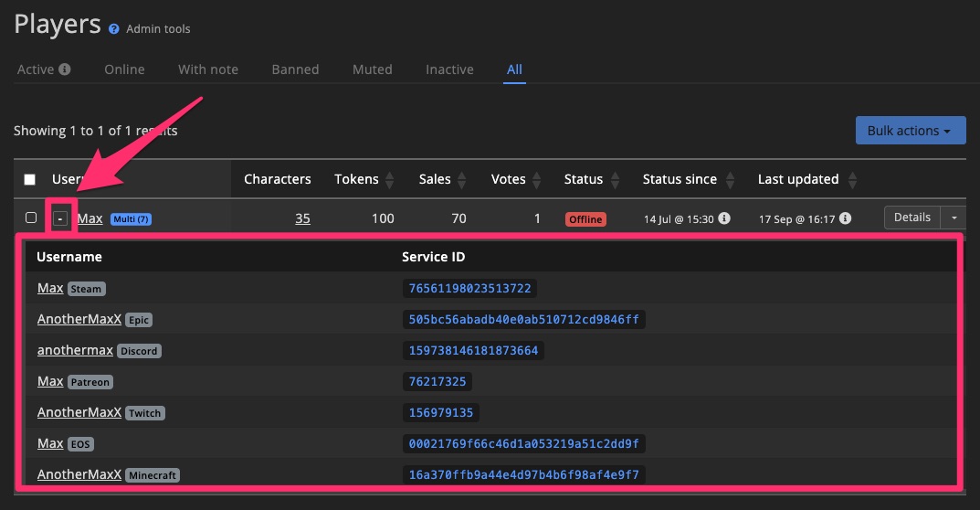Open the 35 characters link
Screen dimensions: 980x510
click(x=302, y=218)
